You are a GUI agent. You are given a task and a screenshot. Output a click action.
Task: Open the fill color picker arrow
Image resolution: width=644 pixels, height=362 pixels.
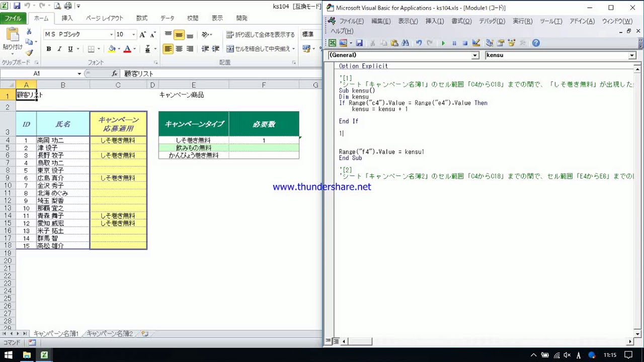point(119,49)
